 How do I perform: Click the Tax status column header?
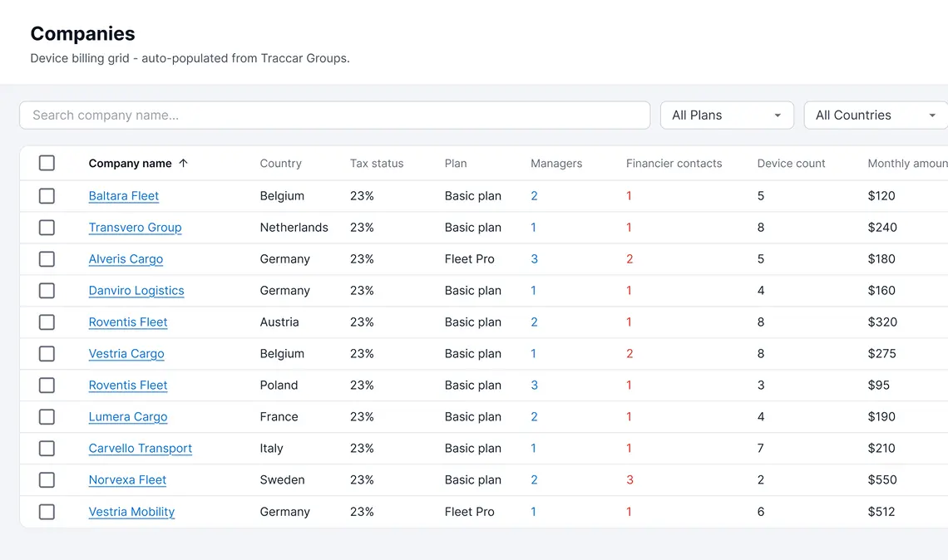(377, 163)
